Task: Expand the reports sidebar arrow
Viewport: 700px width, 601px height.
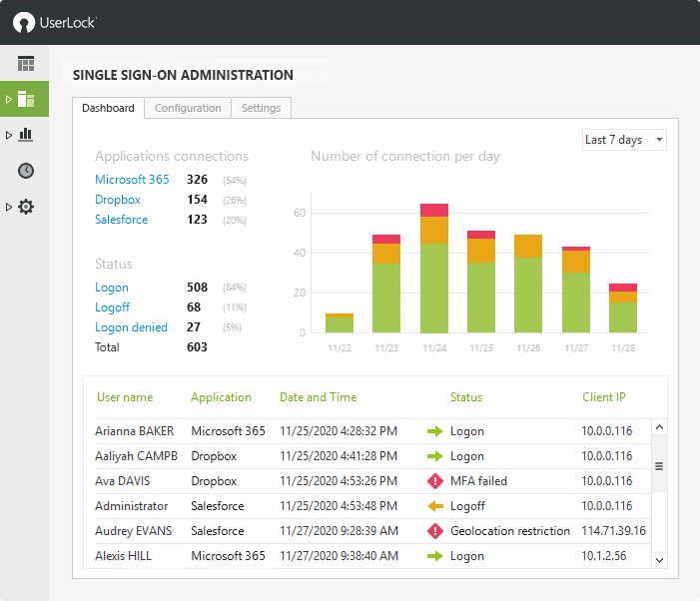Action: tap(8, 135)
